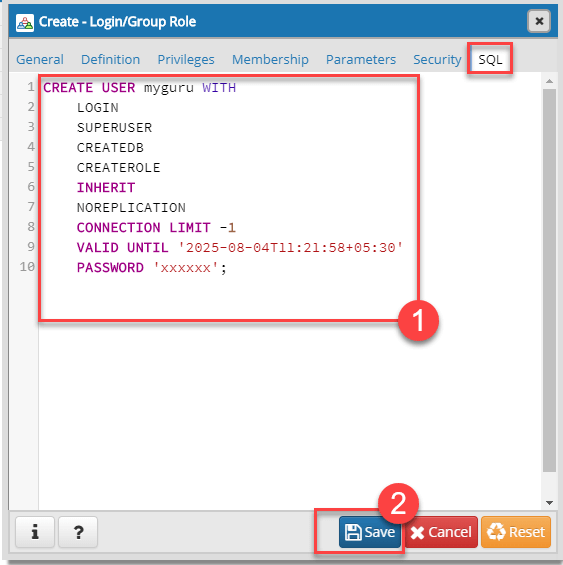Click the Login/Group Role dialog icon

(25, 23)
